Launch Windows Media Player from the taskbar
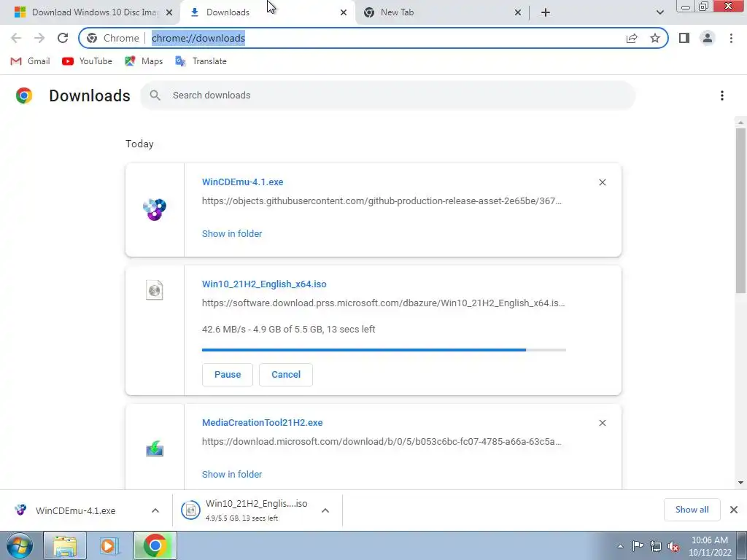This screenshot has height=560, width=747. (109, 545)
